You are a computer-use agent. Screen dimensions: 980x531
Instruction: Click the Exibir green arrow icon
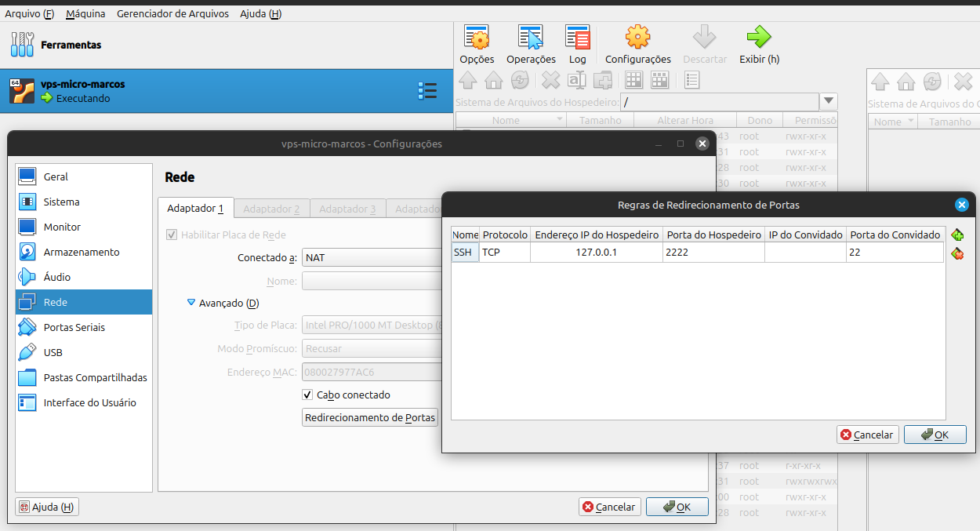tap(759, 38)
